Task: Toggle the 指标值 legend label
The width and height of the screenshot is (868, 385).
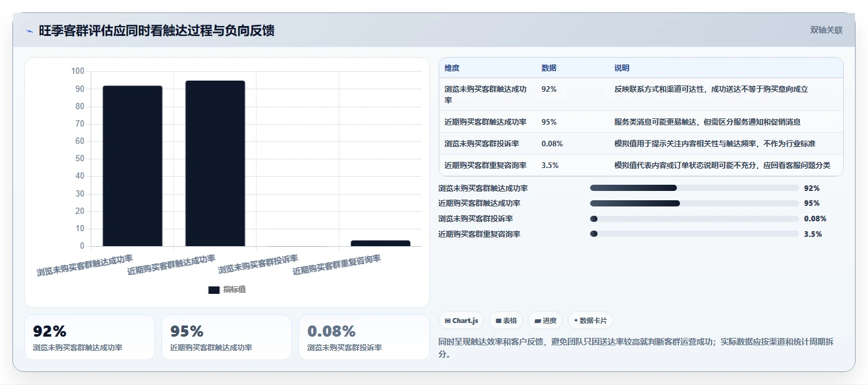Action: pos(235,290)
